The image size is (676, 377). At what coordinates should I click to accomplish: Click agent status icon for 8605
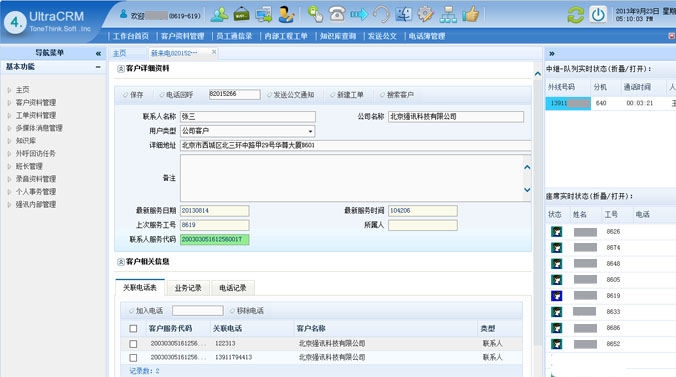557,280
